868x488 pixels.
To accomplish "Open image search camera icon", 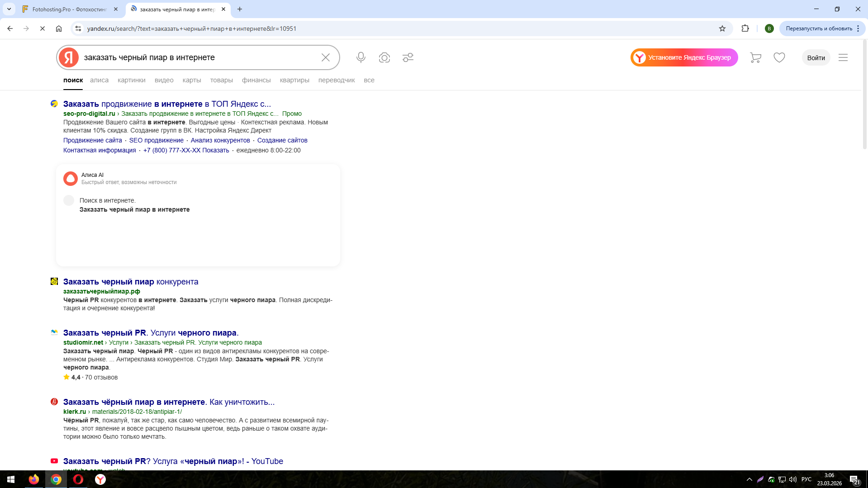I will tap(384, 57).
